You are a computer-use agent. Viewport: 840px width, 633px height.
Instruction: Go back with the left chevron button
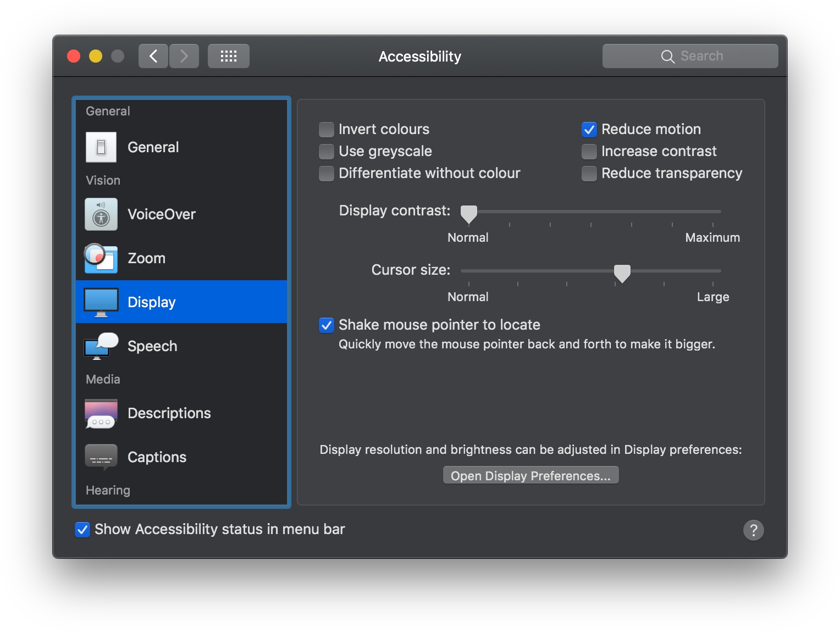tap(153, 56)
